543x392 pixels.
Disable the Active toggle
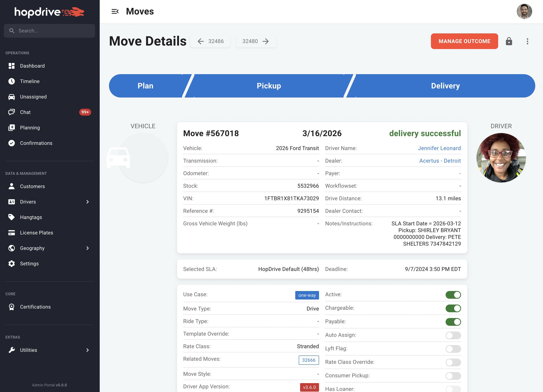click(453, 295)
